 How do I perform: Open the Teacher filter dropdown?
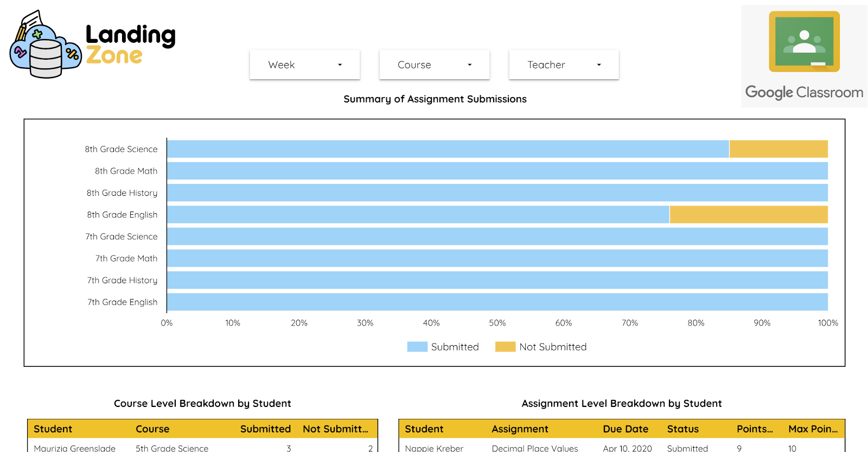pyautogui.click(x=564, y=65)
